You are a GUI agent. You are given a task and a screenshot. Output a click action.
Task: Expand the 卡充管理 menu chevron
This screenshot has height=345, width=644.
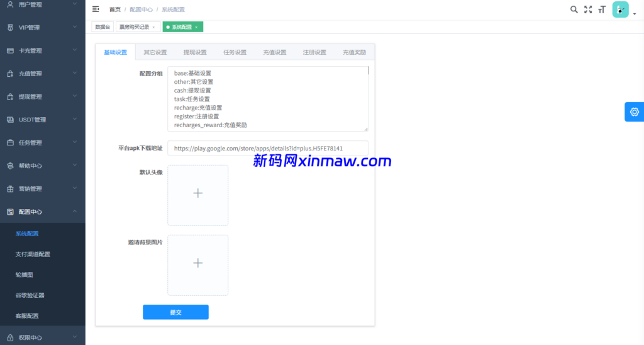(x=75, y=50)
